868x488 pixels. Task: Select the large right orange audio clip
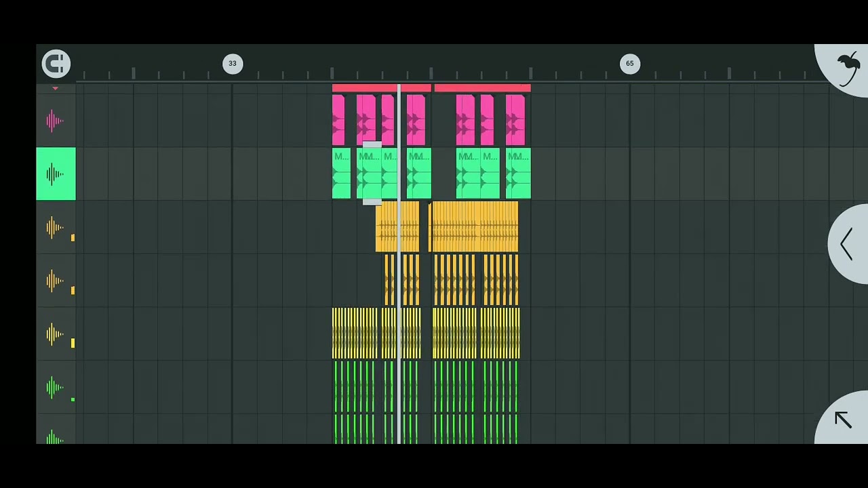point(475,226)
